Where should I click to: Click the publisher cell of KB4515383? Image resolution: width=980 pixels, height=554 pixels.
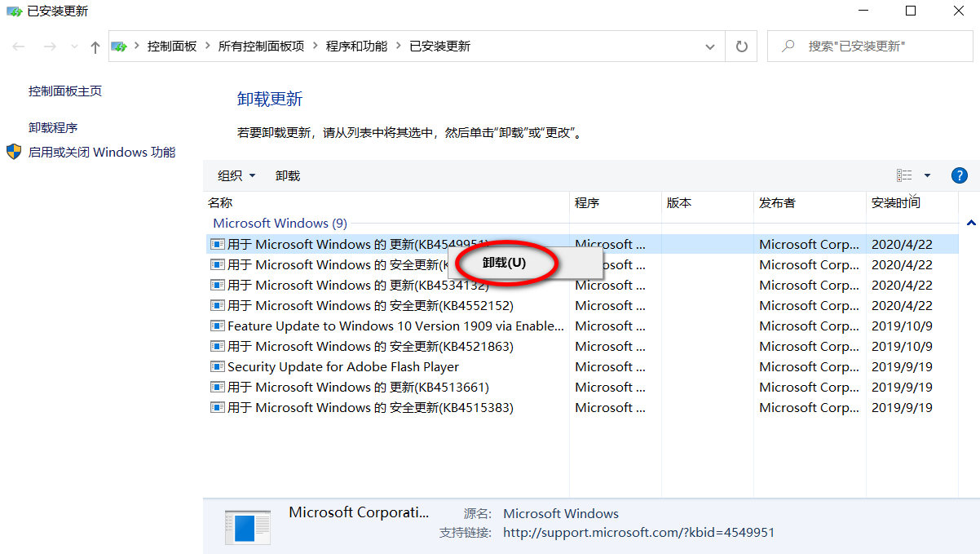[809, 407]
